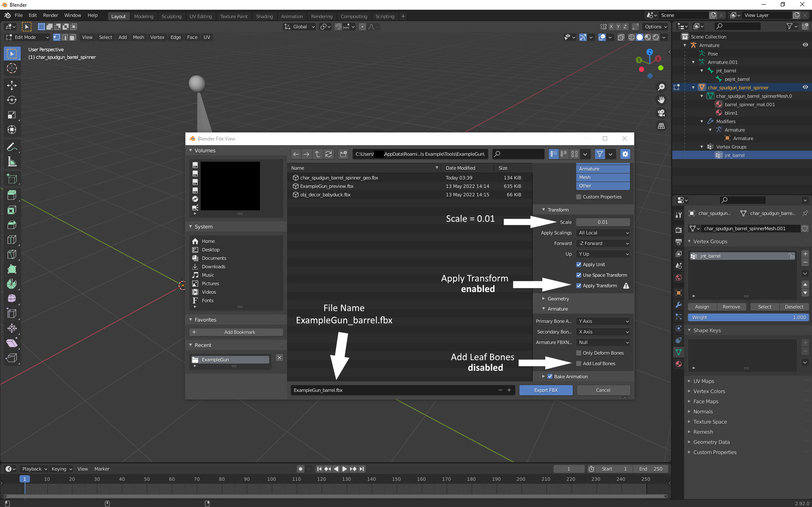This screenshot has width=812, height=507.
Task: Enable Add Leaf Bones checkbox
Action: tap(579, 364)
